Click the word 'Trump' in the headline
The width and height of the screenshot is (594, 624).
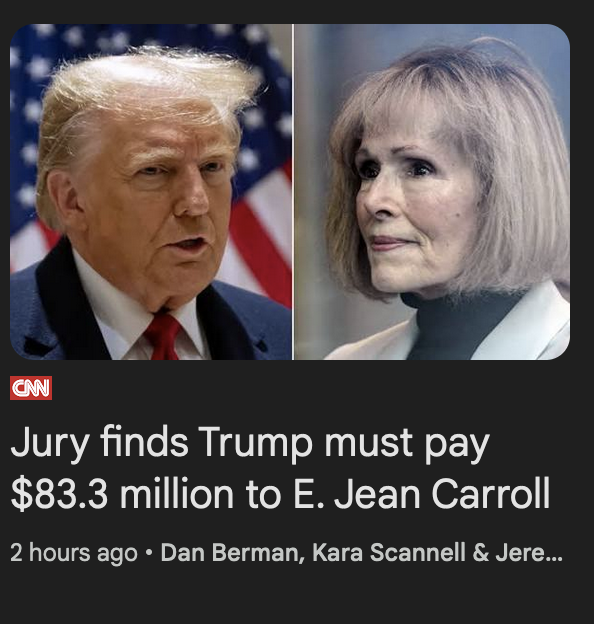tap(255, 443)
